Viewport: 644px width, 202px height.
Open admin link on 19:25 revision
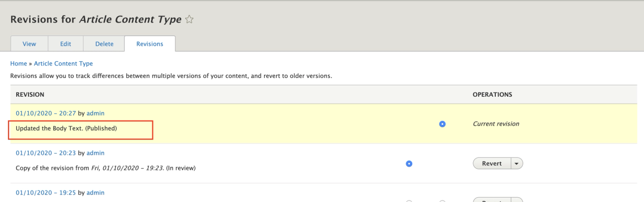coord(96,192)
